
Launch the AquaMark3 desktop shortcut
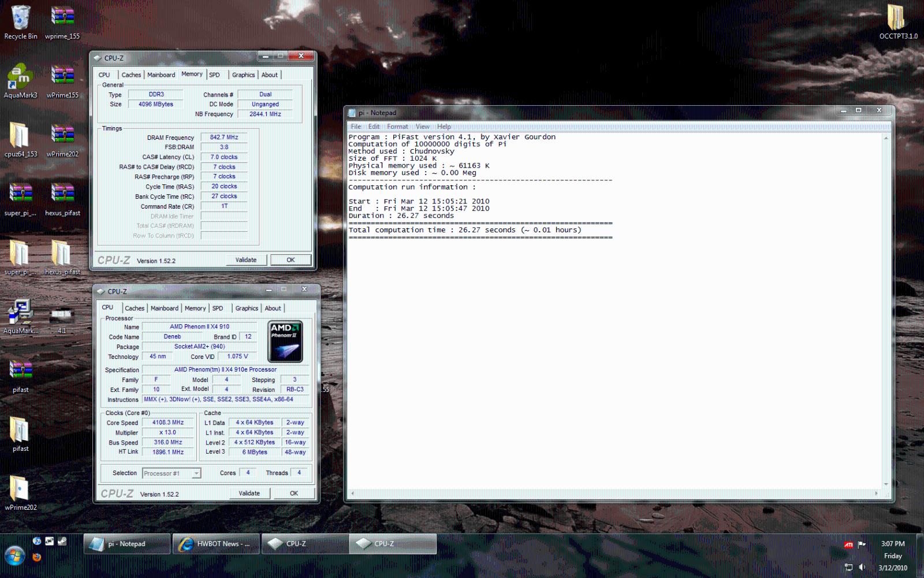click(20, 81)
